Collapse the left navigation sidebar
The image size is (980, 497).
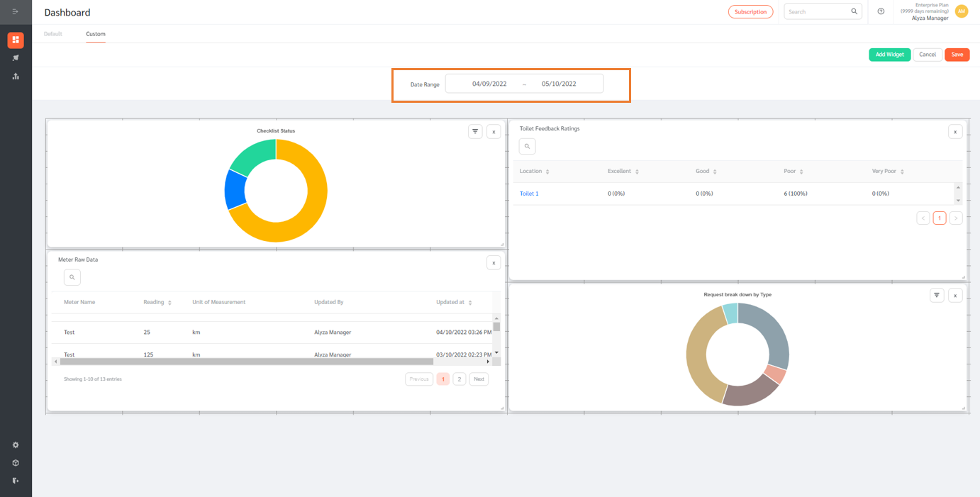coord(15,12)
